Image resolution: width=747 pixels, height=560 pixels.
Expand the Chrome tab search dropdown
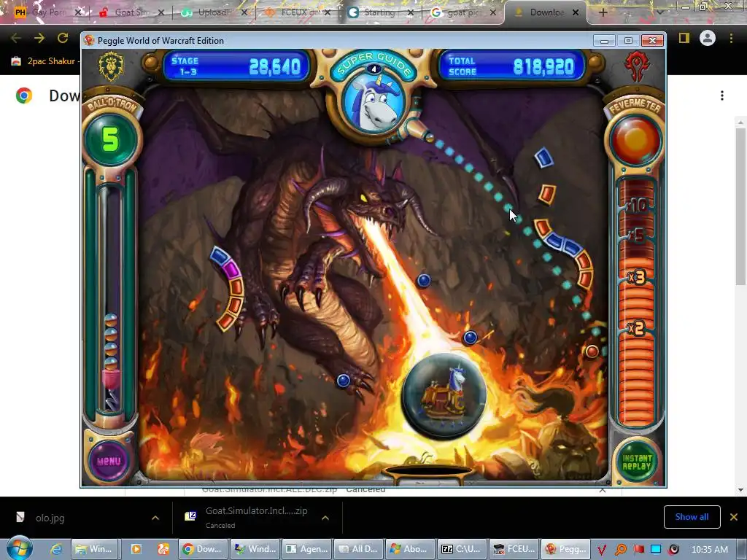tap(659, 12)
